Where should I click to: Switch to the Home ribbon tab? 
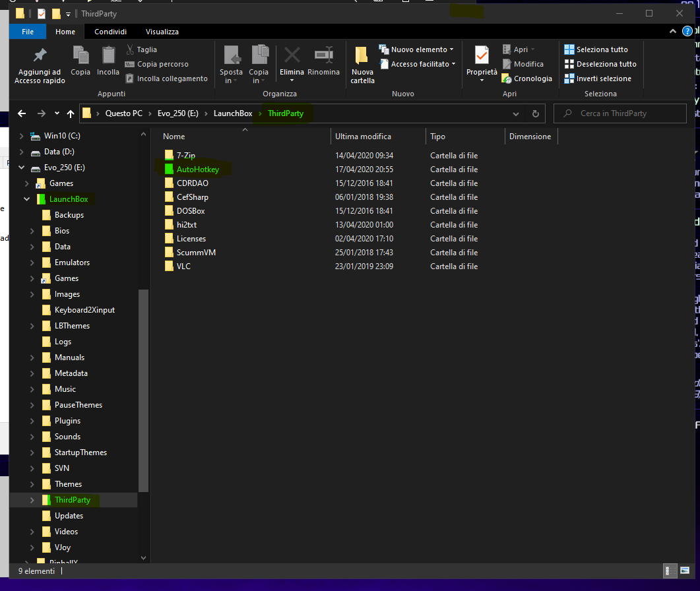[x=65, y=32]
